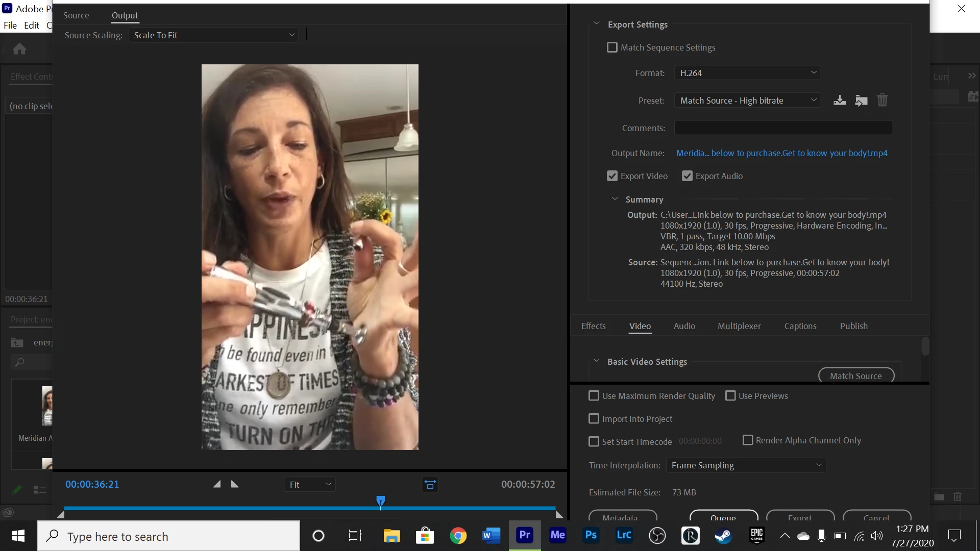This screenshot has width=980, height=551.
Task: Open the Time Interpolation Frame Sampling dropdown
Action: 746,465
